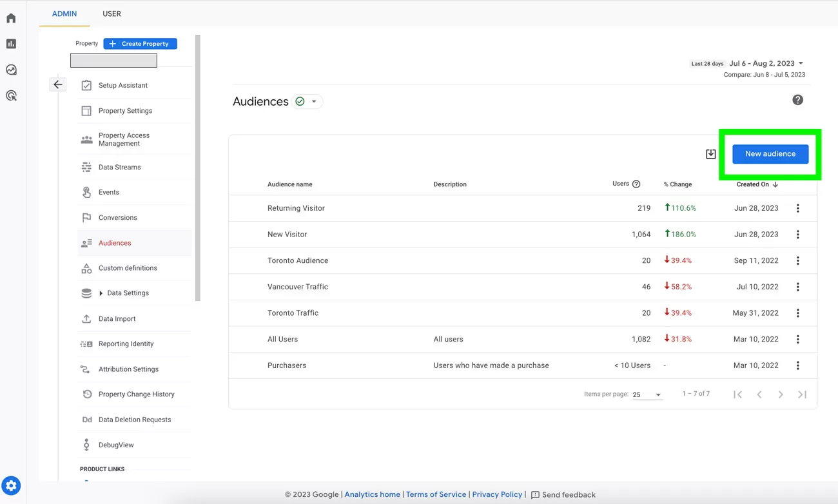Open the Privacy Policy link
The height and width of the screenshot is (504, 838).
(496, 494)
